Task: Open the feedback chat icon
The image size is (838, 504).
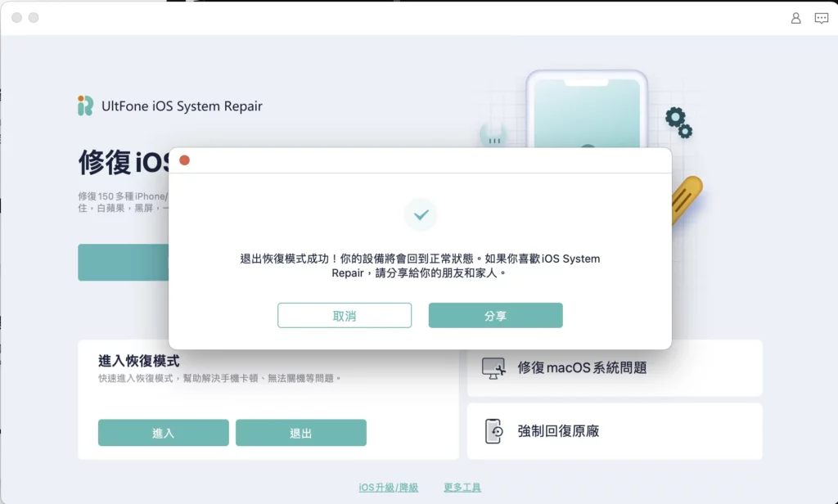Action: pos(822,18)
